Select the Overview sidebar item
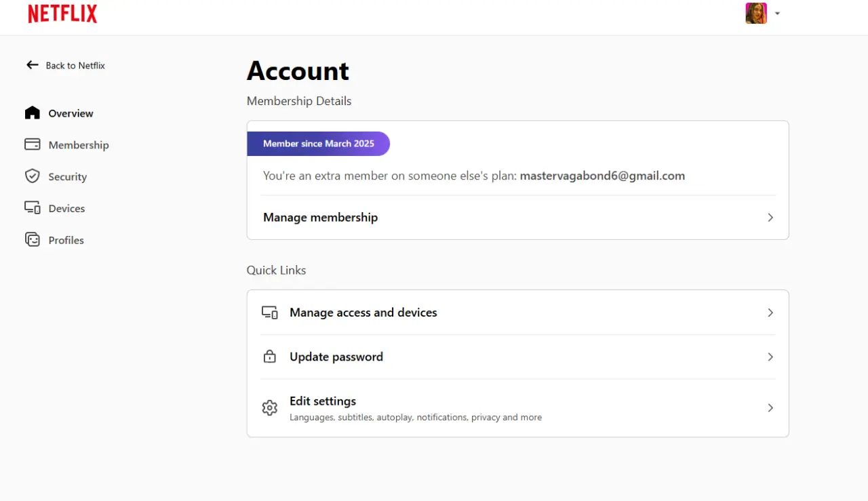Viewport: 868px width, 501px height. coord(59,113)
